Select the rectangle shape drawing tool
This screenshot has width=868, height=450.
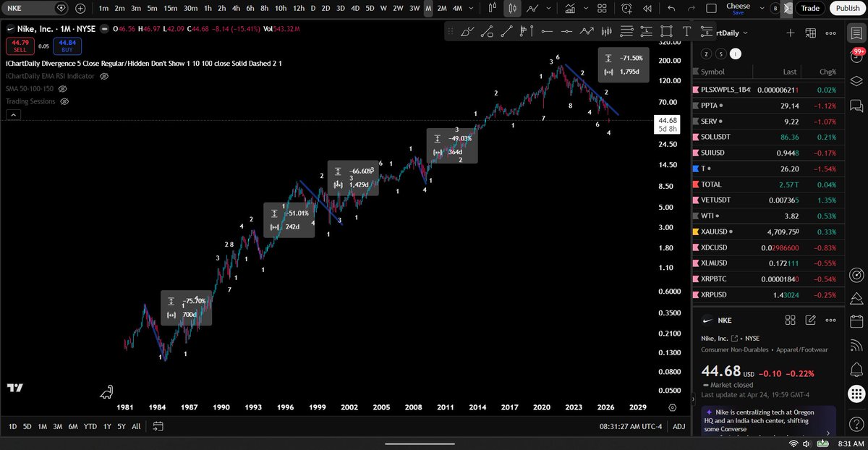coord(665,31)
